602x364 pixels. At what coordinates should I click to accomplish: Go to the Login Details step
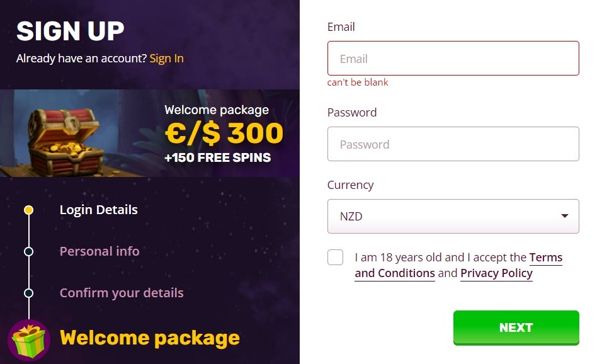pyautogui.click(x=99, y=210)
